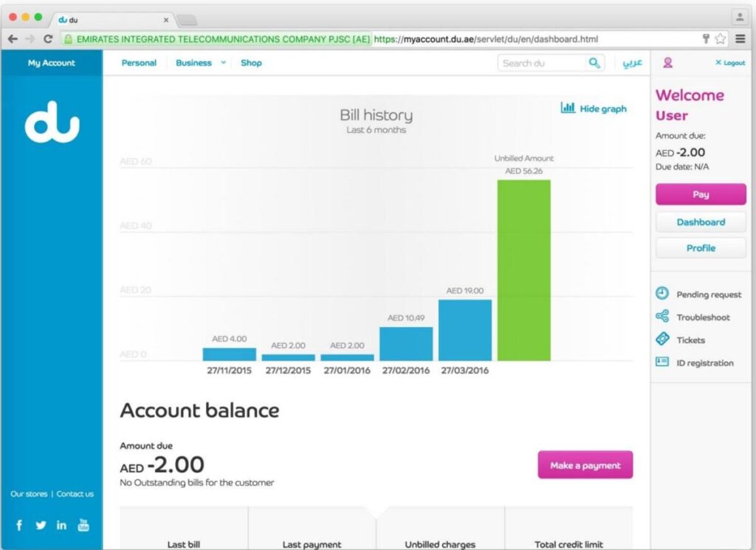The height and width of the screenshot is (550, 756).
Task: Click the Facebook icon in the sidebar
Action: [x=19, y=525]
